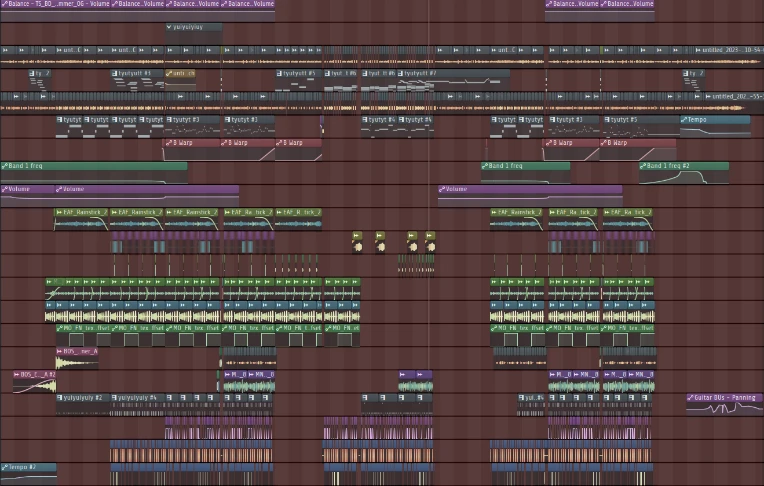
Task: Select the shortened yui..#4 pattern clip
Action: pyautogui.click(x=531, y=405)
